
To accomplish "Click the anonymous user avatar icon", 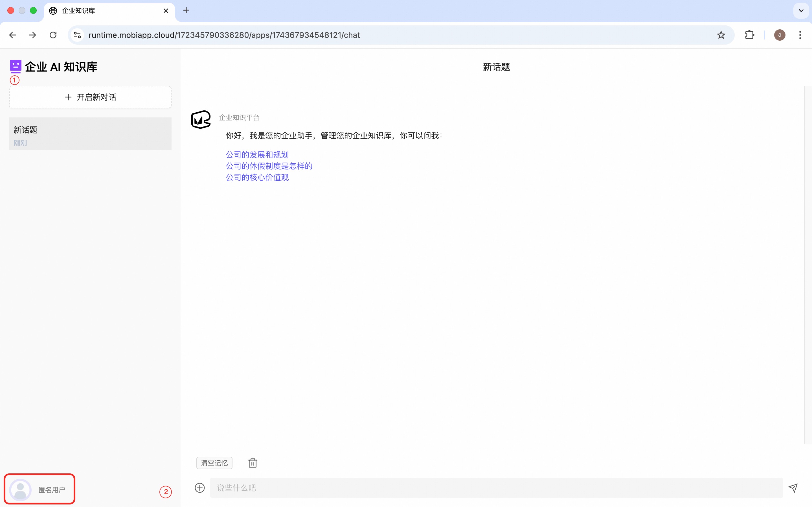I will (20, 489).
